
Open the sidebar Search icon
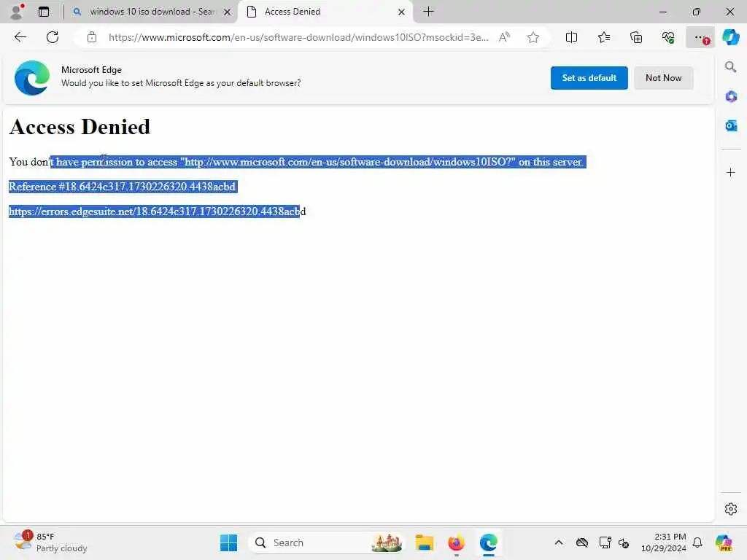pos(730,66)
